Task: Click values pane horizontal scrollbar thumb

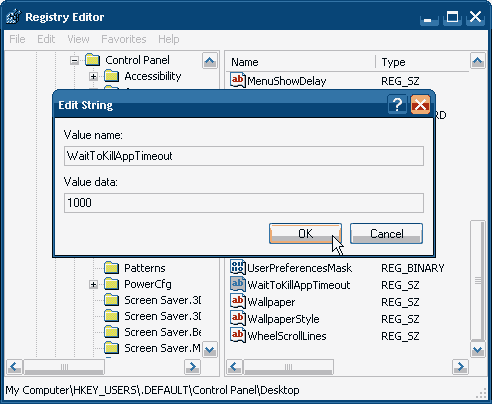Action: click(x=288, y=367)
